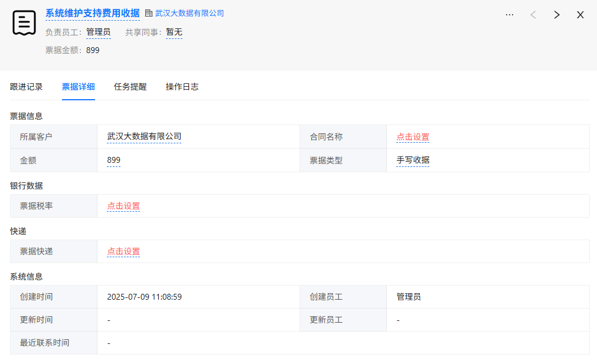Change the 负责员工 value 管理员
This screenshot has height=364, width=597.
99,32
